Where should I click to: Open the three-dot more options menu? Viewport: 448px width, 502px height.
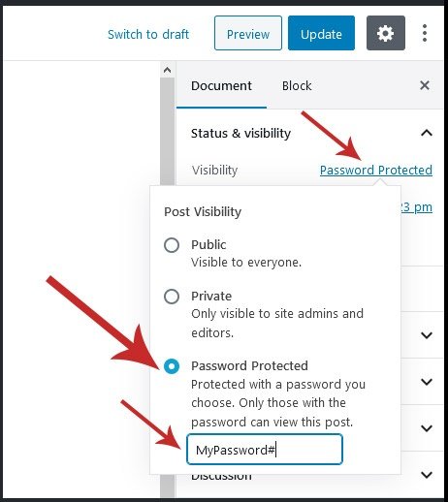425,33
